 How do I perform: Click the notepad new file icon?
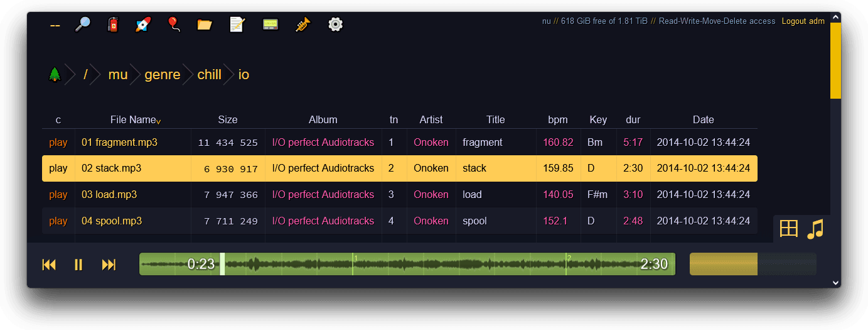tap(237, 25)
